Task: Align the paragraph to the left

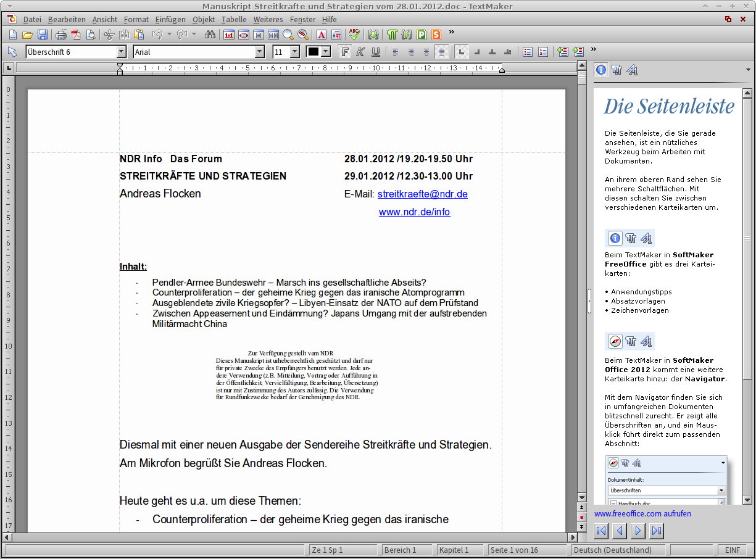Action: click(x=396, y=52)
